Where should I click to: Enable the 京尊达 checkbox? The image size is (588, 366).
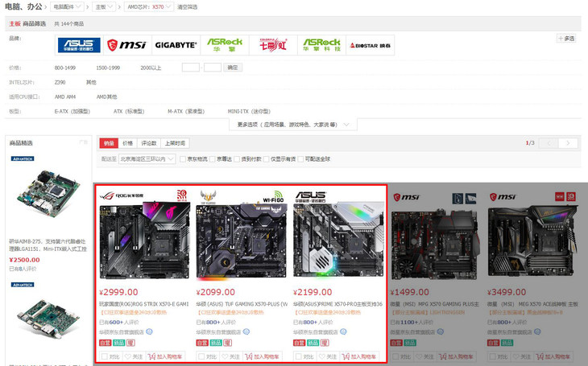click(213, 159)
